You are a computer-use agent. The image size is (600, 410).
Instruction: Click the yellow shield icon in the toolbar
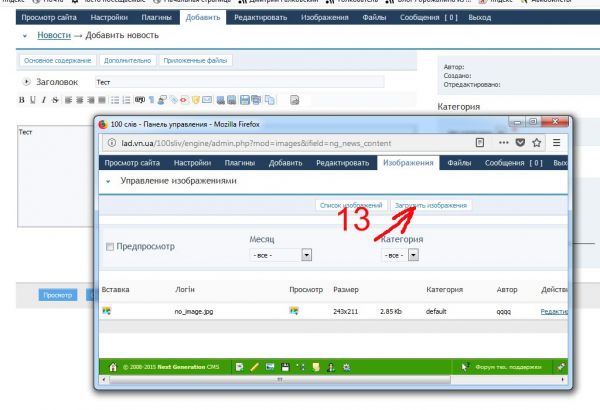coord(196,100)
